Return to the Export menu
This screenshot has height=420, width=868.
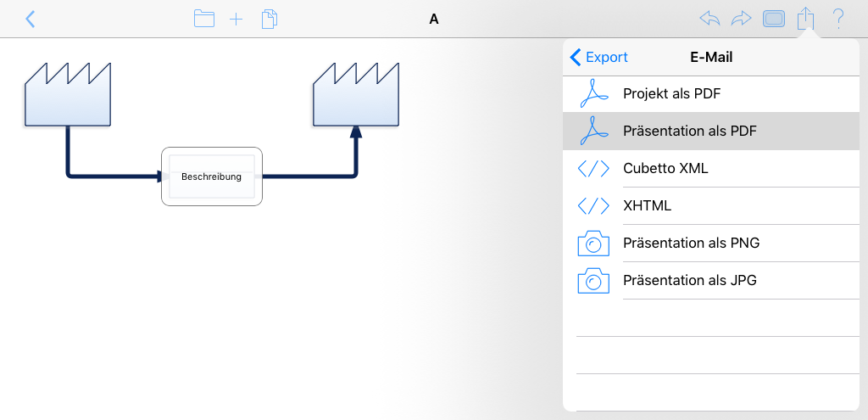[x=599, y=57]
